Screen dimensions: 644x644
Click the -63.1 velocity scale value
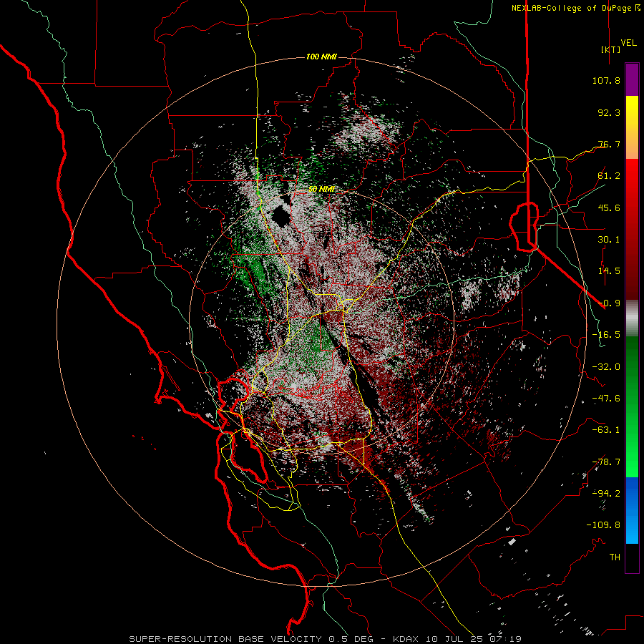click(x=606, y=430)
